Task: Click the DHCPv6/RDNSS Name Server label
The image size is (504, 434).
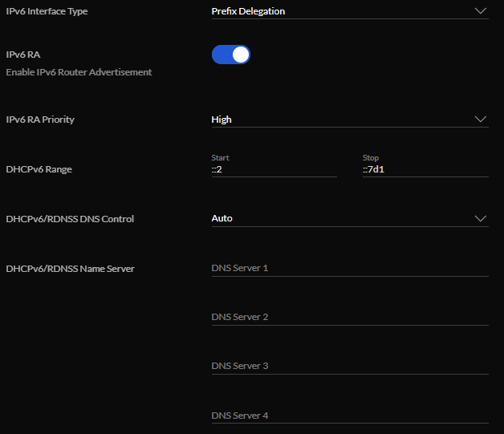Action: pos(70,269)
